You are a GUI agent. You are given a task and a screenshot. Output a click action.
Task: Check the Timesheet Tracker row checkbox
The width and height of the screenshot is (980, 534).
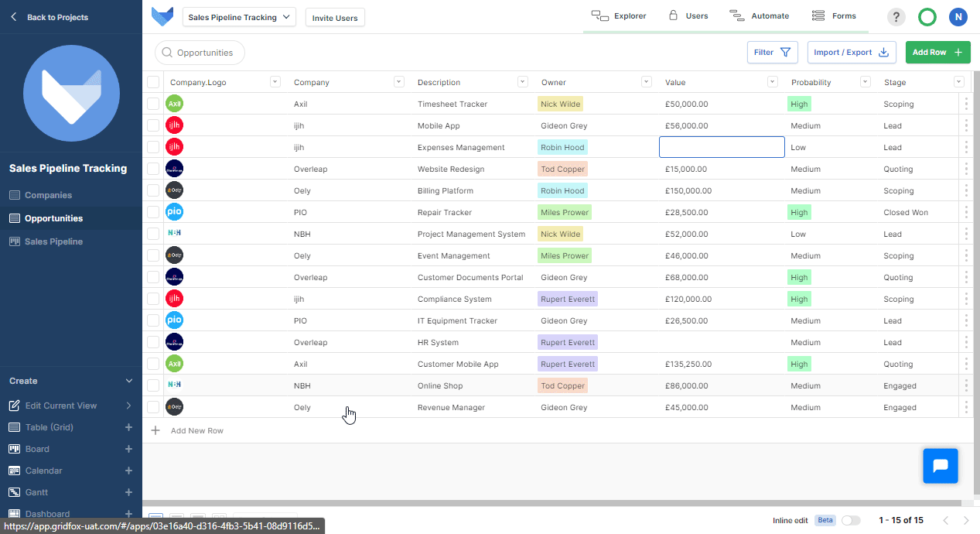point(153,104)
